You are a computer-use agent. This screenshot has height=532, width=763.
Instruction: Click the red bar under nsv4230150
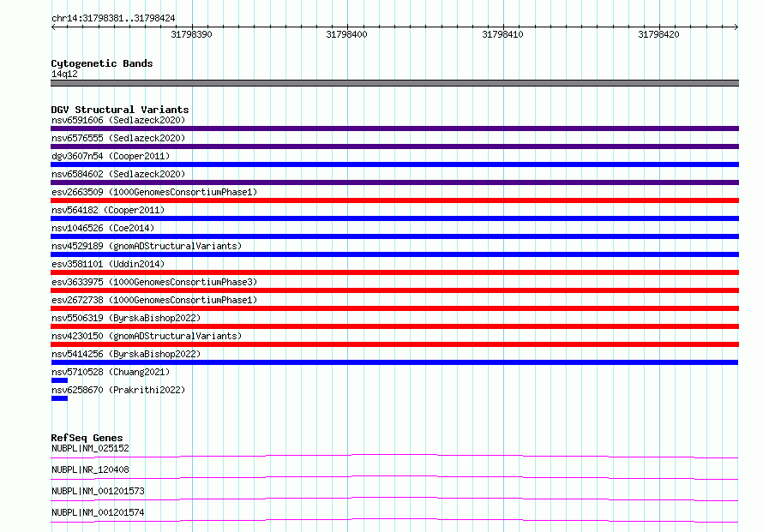pos(394,344)
